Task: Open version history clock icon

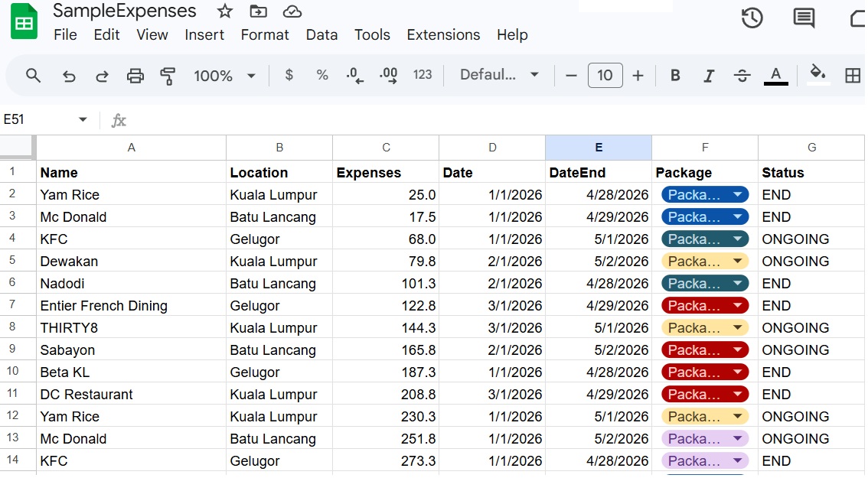Action: tap(752, 18)
